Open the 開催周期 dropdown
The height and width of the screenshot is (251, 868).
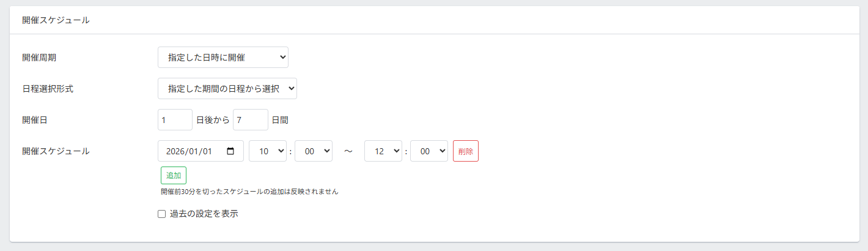[223, 58]
